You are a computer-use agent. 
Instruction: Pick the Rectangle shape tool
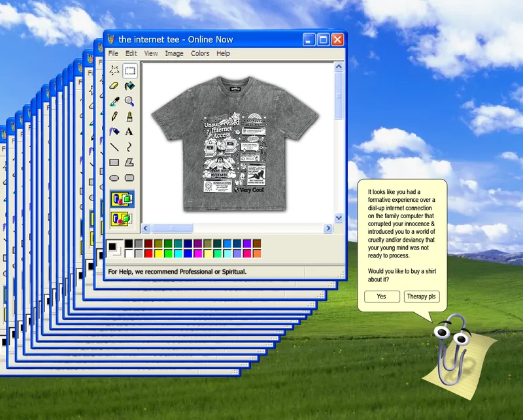pyautogui.click(x=114, y=163)
